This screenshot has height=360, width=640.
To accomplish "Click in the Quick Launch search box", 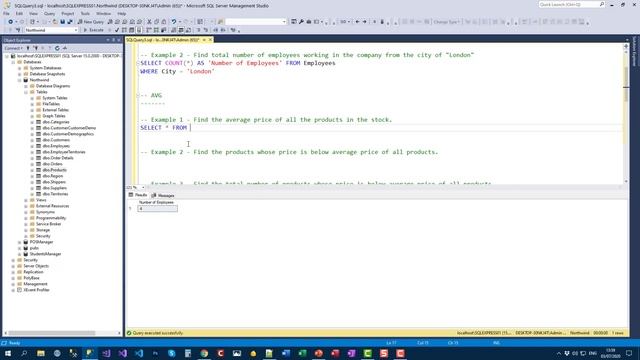I will click(571, 4).
